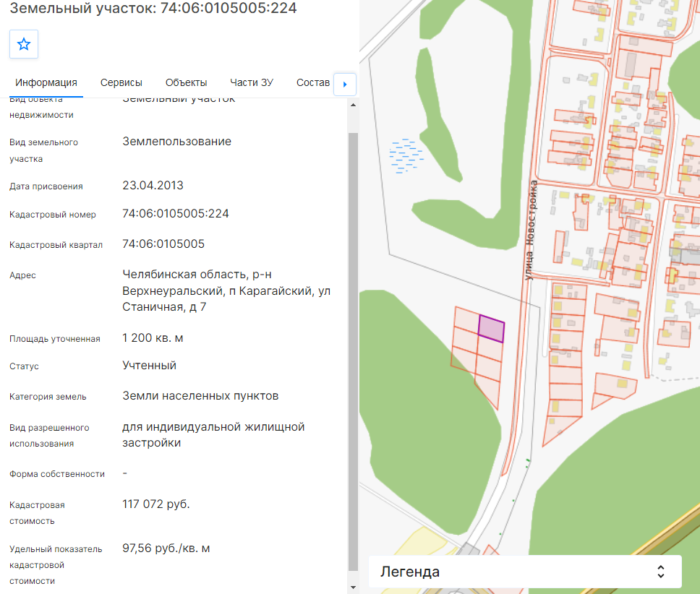Image resolution: width=700 pixels, height=594 pixels.
Task: Click the cadastral number 74:06:0105005:224 value
Action: pos(176,214)
